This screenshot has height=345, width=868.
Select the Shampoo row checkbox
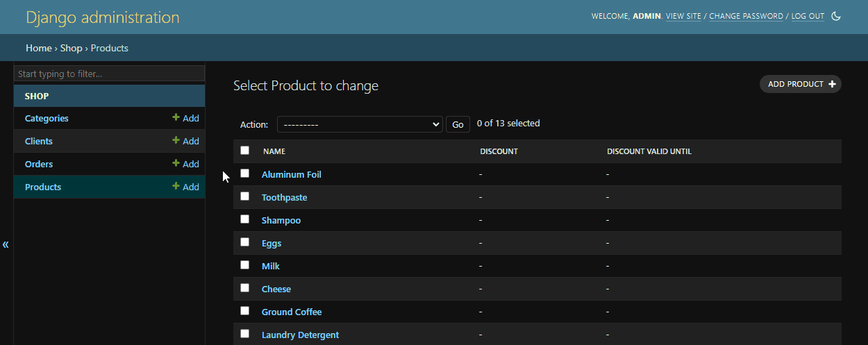(x=244, y=219)
